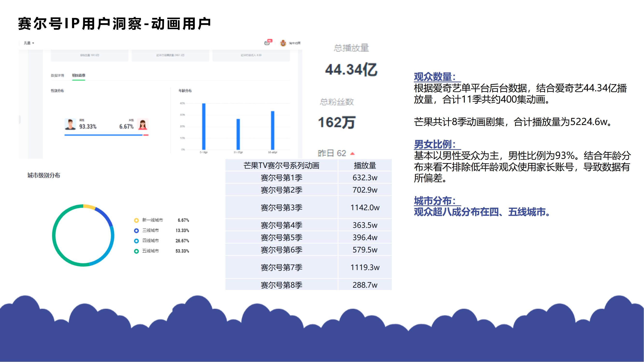Click the 总播放量 label
Screen dimensions: 644x362
[x=351, y=48]
